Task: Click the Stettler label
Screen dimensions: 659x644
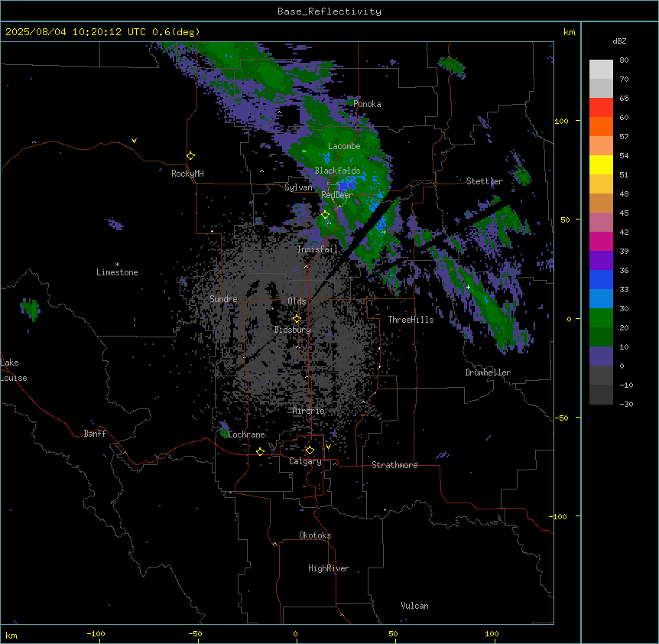Action: coord(485,181)
